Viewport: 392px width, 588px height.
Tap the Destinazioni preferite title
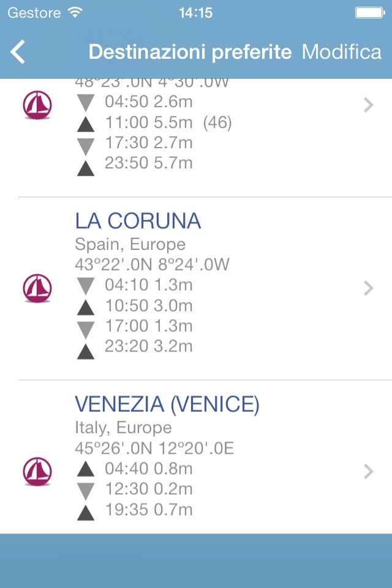tap(190, 52)
